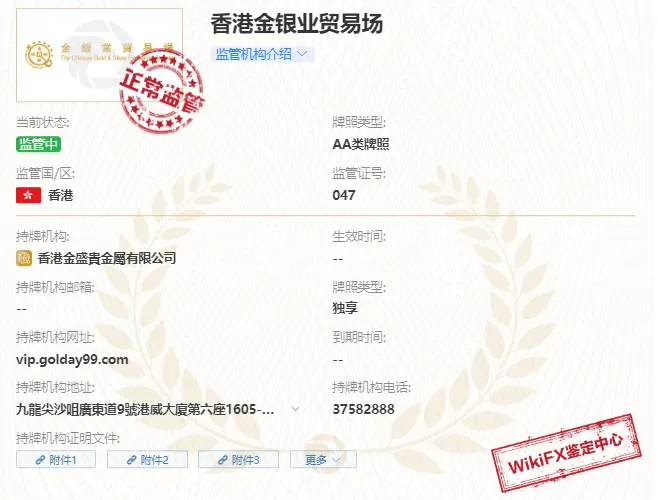Click the 监管中 status badge
Screen dimensions: 658x500
click(x=39, y=144)
